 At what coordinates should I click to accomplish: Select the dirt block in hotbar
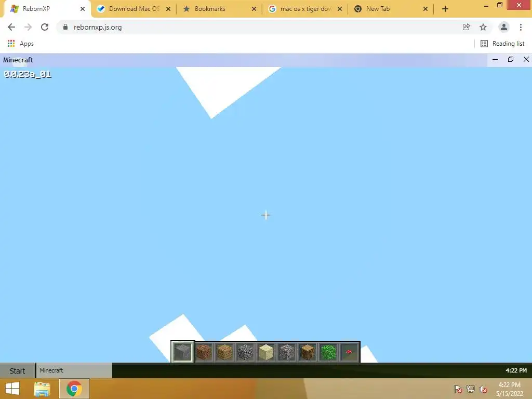204,352
